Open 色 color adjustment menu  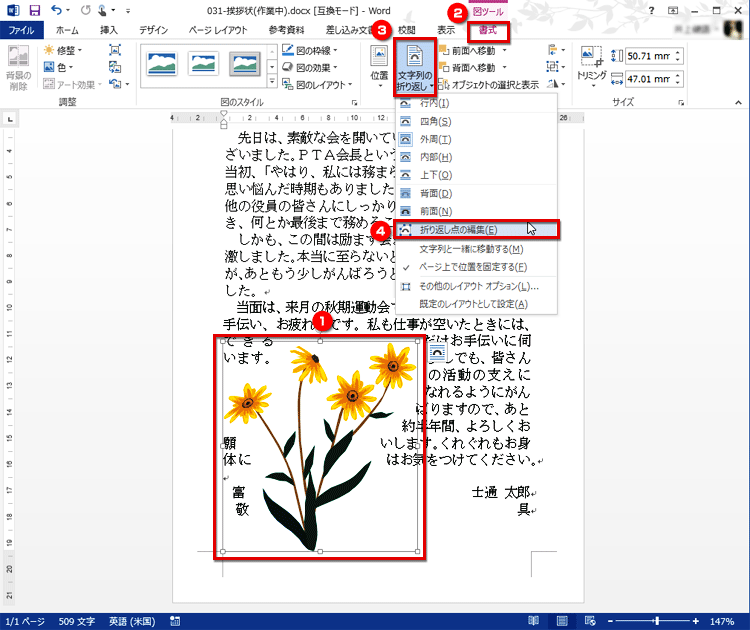[x=58, y=67]
